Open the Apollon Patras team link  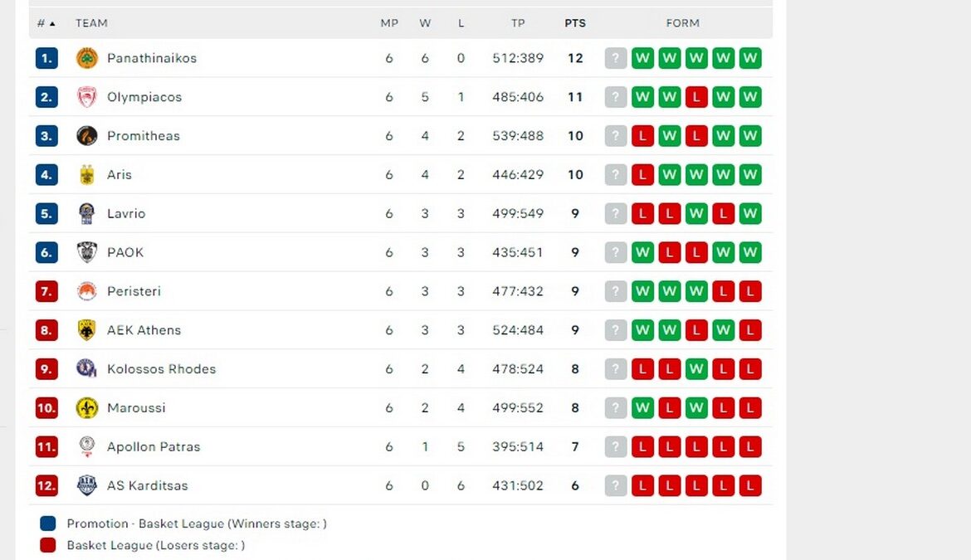point(154,446)
